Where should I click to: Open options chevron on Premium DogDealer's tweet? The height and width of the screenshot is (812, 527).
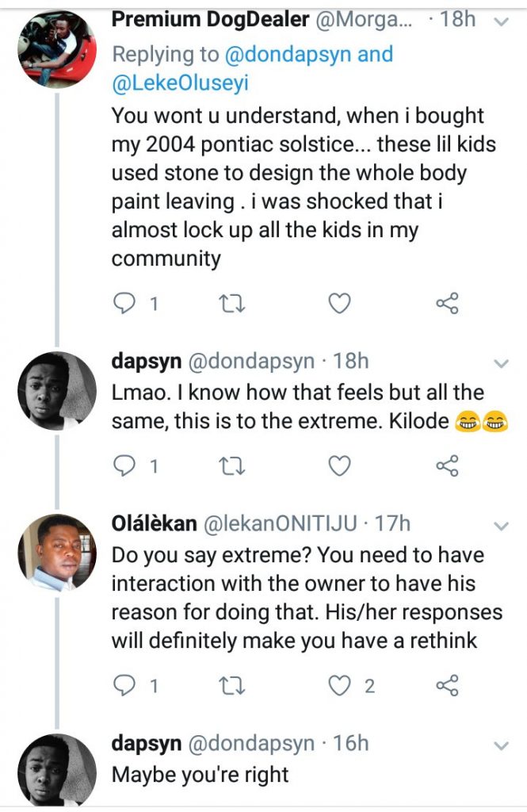click(501, 23)
